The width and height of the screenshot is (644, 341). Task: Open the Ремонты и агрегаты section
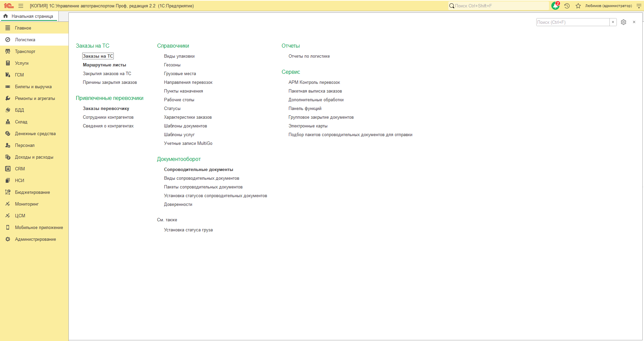pos(35,98)
